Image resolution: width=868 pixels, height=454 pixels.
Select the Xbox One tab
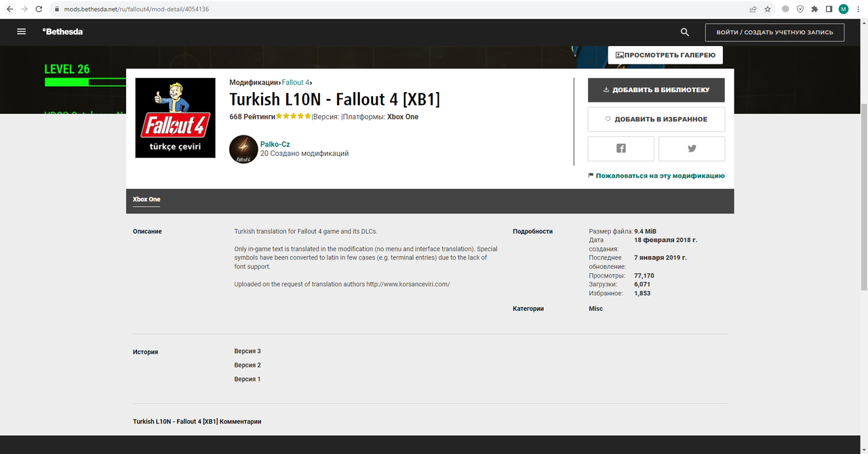coord(146,199)
